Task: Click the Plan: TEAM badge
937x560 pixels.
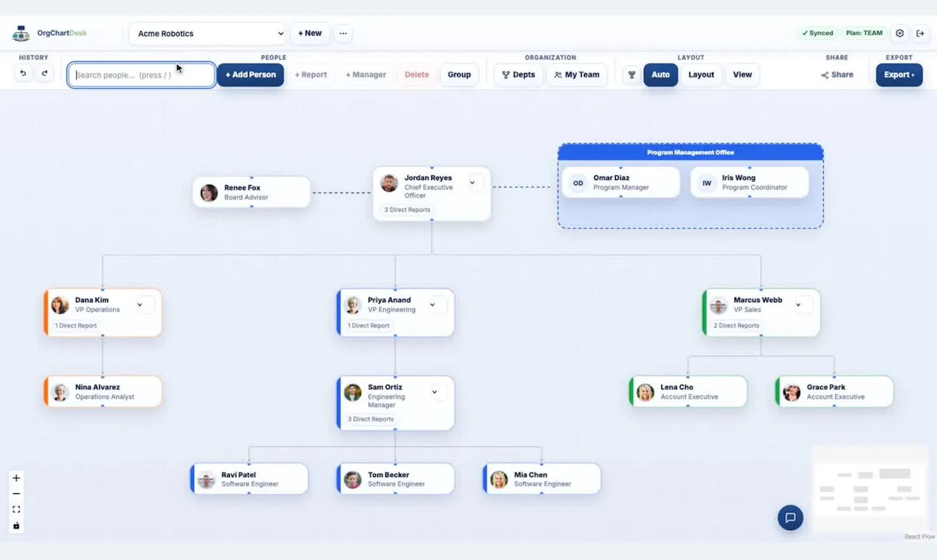Action: click(x=864, y=33)
